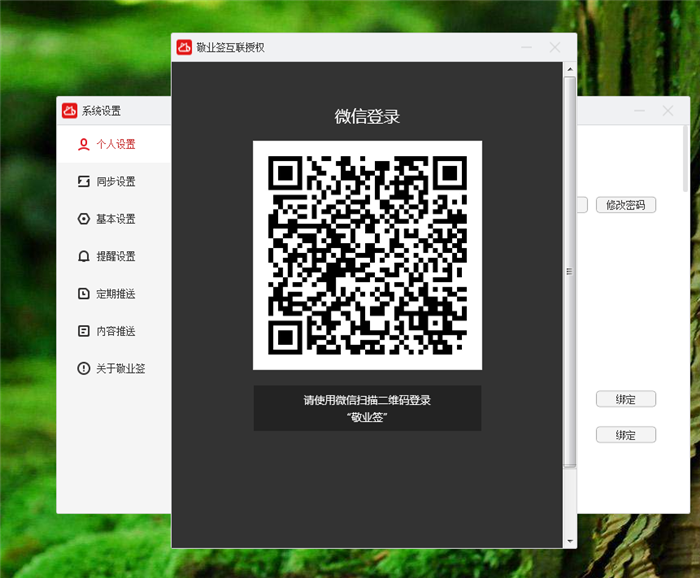Click the red logo in 敬业签互联授权 title bar
This screenshot has width=700, height=578.
click(184, 47)
